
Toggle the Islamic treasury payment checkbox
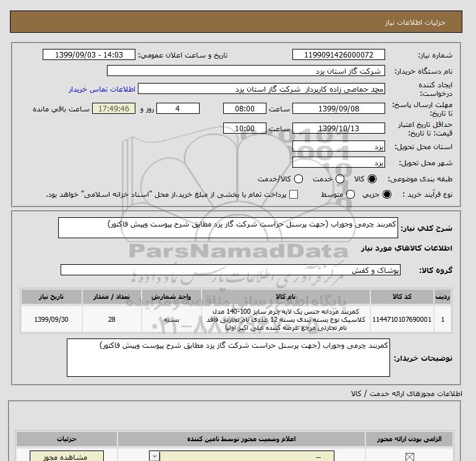point(294,194)
